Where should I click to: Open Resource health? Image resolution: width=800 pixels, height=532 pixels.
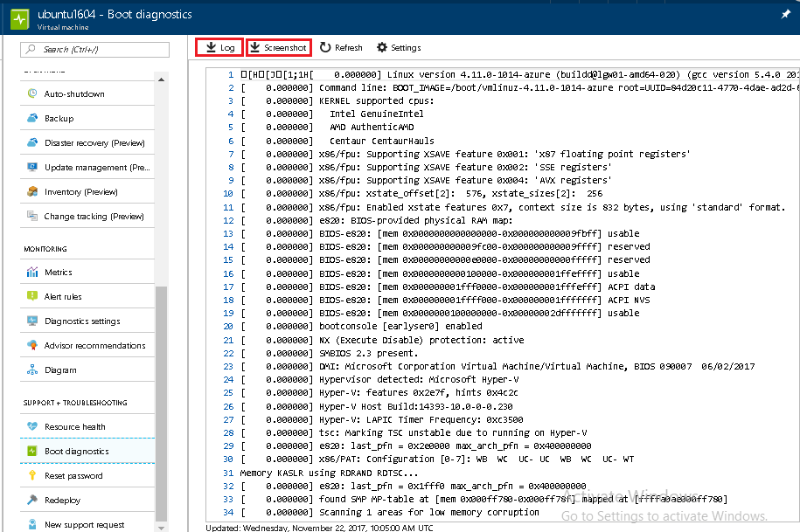coord(87,426)
